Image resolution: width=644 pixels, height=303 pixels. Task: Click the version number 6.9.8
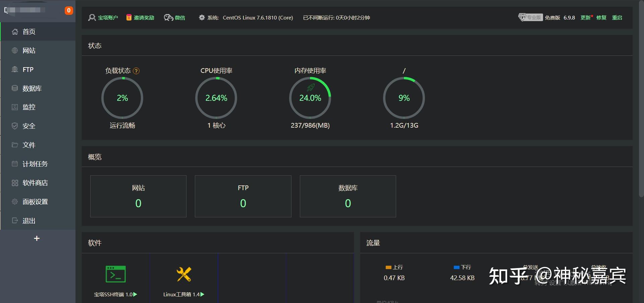569,18
